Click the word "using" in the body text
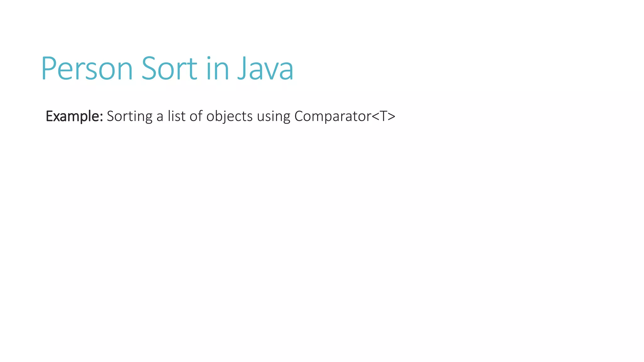This screenshot has width=644, height=362. pos(274,116)
